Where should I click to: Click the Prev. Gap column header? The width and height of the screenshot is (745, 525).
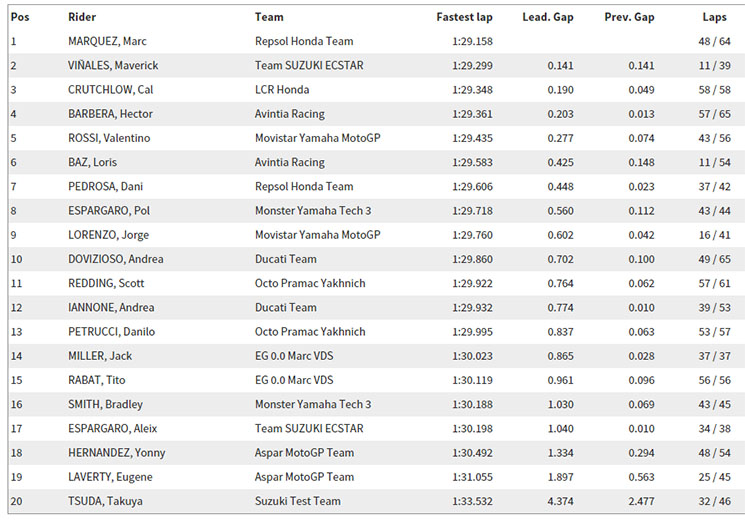(x=629, y=17)
